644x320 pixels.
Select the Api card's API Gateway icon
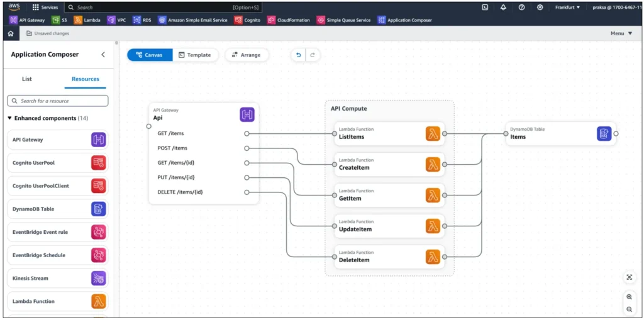(x=247, y=114)
